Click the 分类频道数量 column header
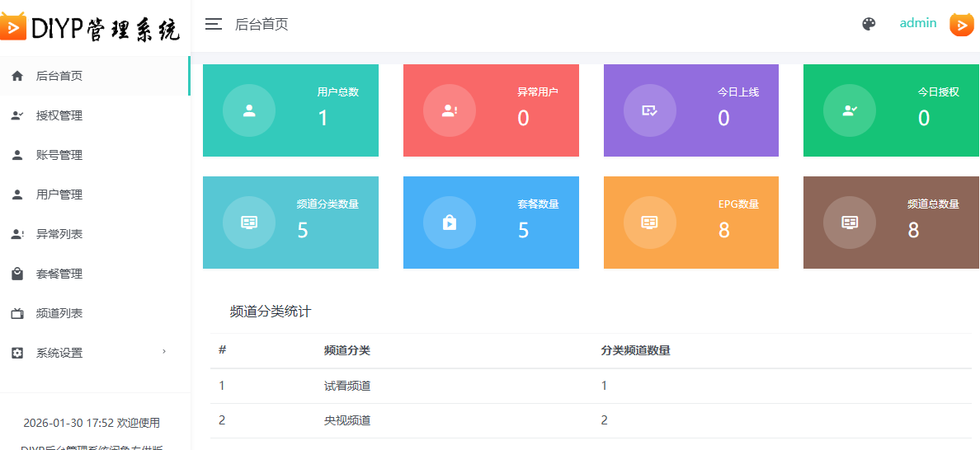The image size is (980, 450). click(636, 351)
